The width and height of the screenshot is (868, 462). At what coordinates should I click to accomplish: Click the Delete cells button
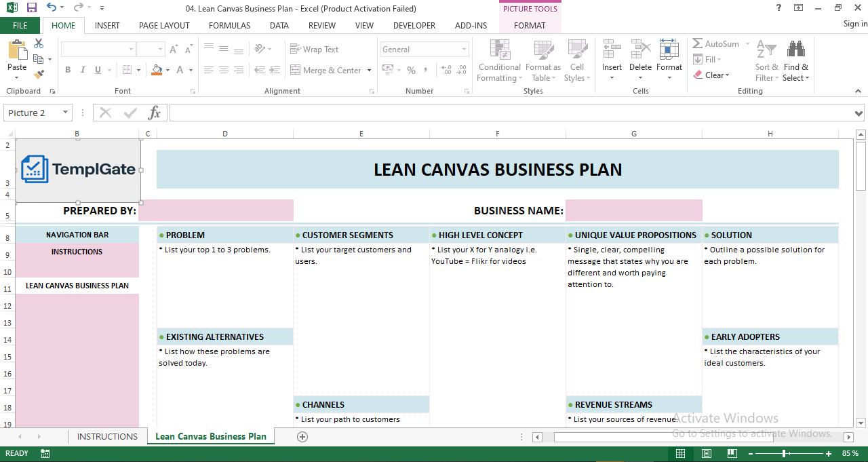[x=640, y=61]
